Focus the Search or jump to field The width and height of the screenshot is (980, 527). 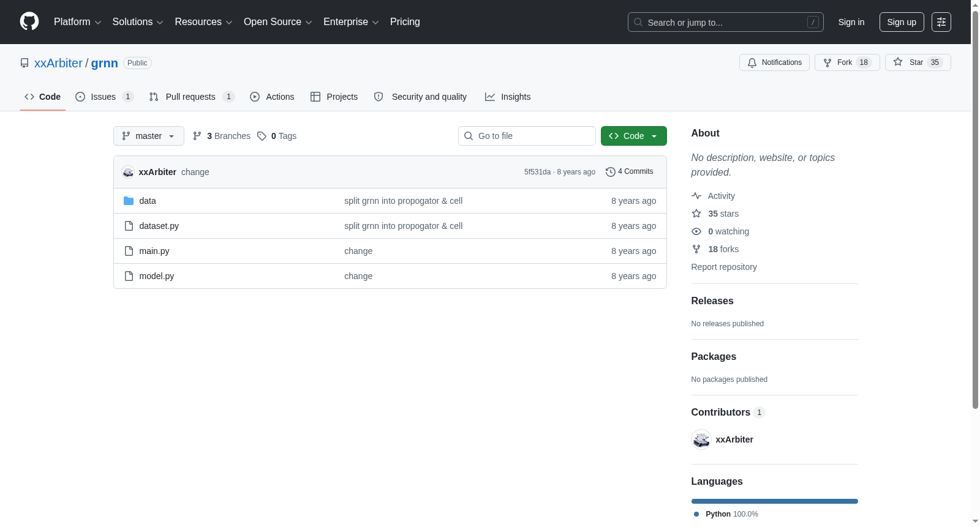coord(725,22)
